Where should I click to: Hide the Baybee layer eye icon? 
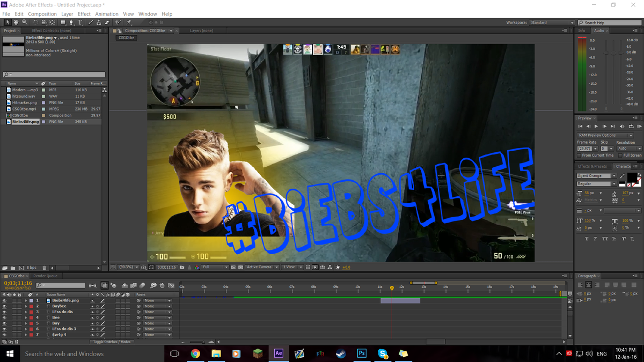4,306
